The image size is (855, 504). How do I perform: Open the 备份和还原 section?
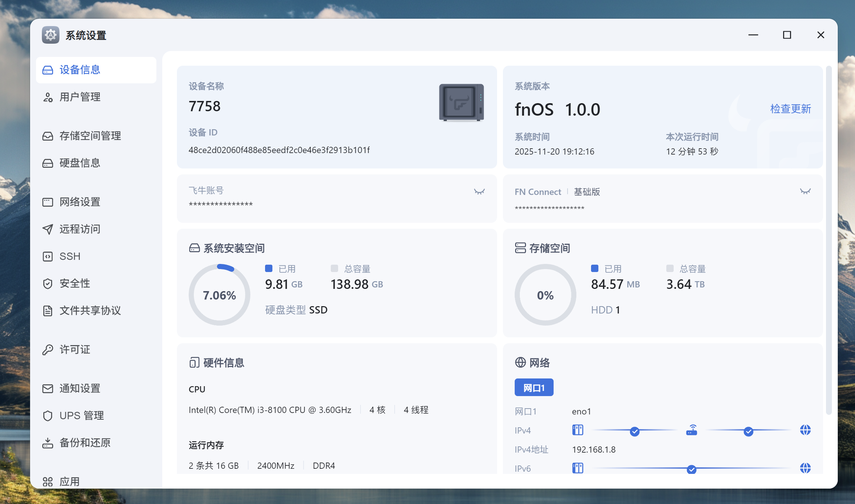pyautogui.click(x=85, y=443)
